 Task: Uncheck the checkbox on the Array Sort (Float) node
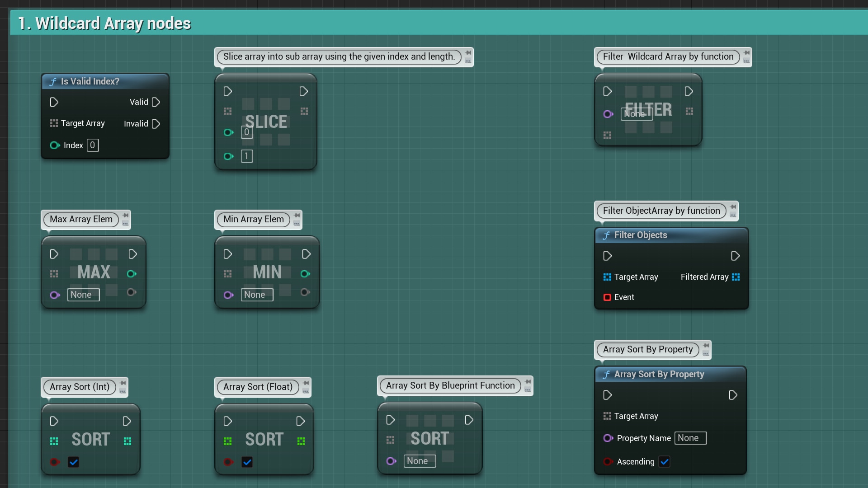[247, 462]
